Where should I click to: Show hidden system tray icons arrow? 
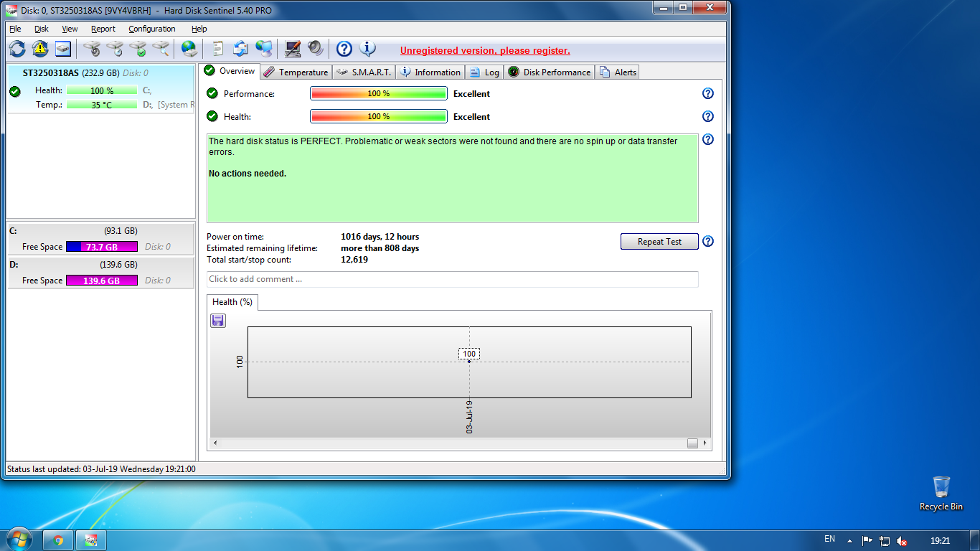click(x=850, y=540)
